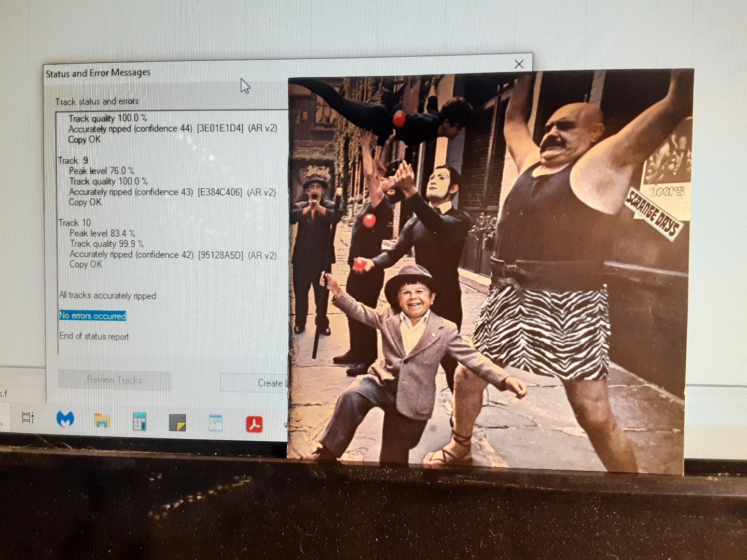The width and height of the screenshot is (747, 560).
Task: Open Task View on the taskbar
Action: 27,417
